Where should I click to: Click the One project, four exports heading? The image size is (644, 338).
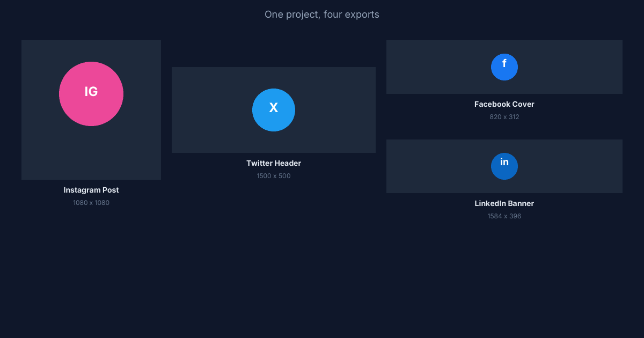(321, 14)
